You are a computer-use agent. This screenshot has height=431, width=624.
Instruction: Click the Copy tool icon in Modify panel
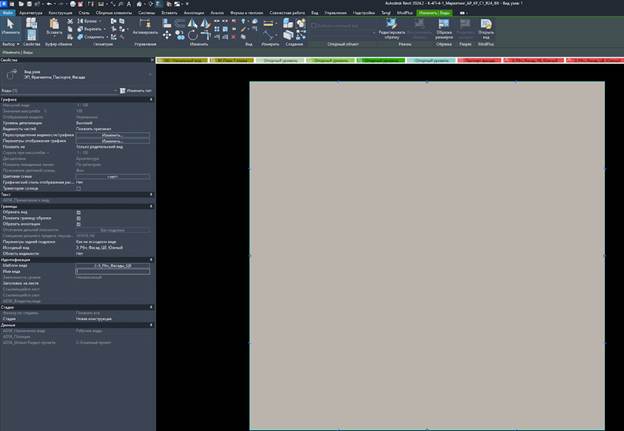[x=180, y=35]
